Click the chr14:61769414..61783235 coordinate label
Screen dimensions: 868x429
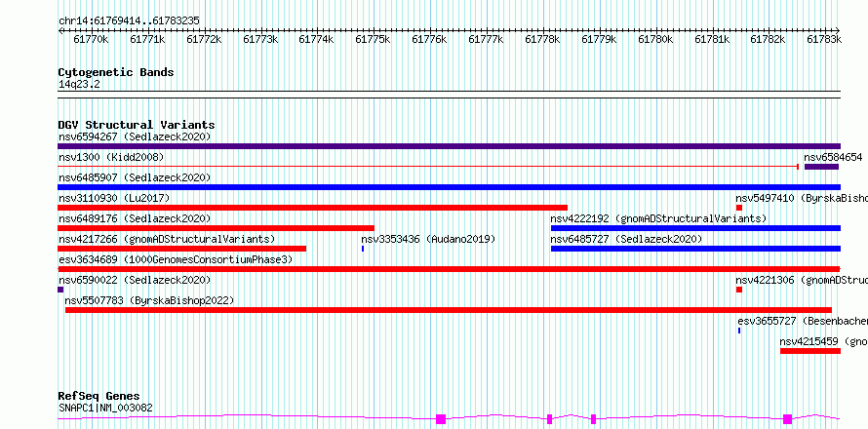(x=129, y=21)
